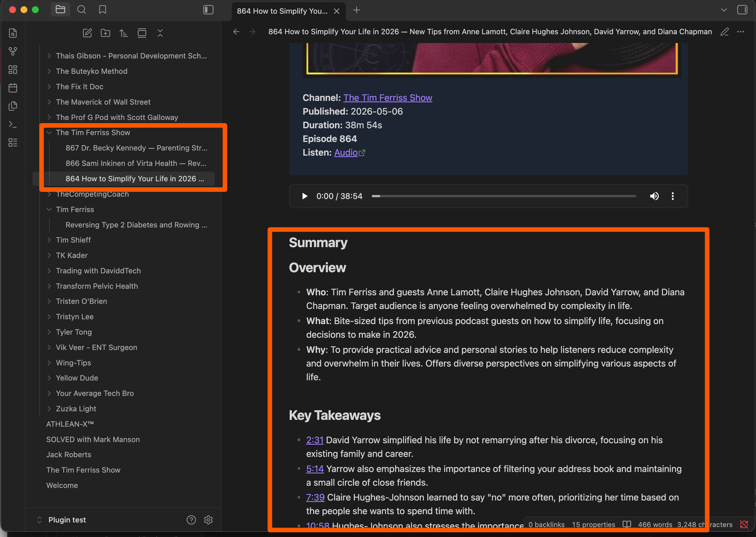The width and height of the screenshot is (756, 537).
Task: Open the file explorer folder icon
Action: point(60,10)
